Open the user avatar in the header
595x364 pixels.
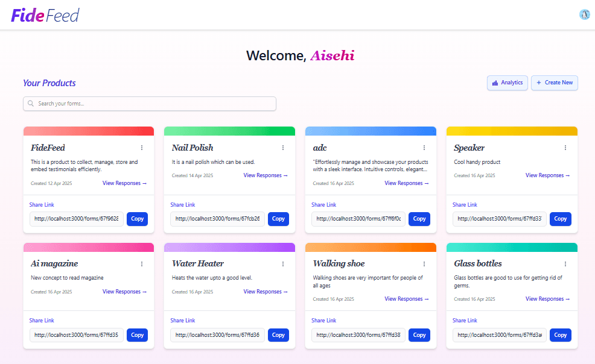(x=584, y=14)
